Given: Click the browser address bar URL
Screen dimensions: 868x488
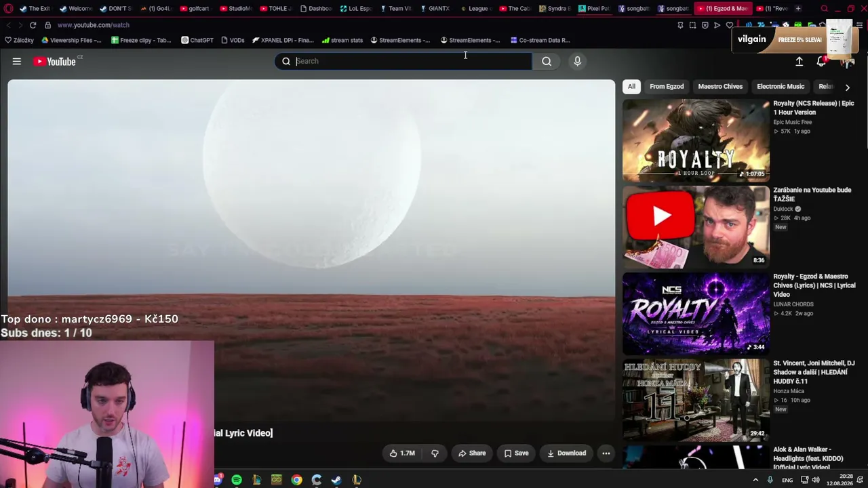Looking at the screenshot, I should pyautogui.click(x=94, y=25).
